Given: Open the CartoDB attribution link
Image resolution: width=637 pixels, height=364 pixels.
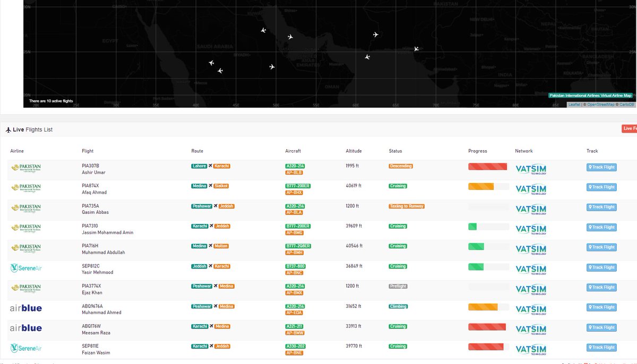Looking at the screenshot, I should (x=626, y=105).
